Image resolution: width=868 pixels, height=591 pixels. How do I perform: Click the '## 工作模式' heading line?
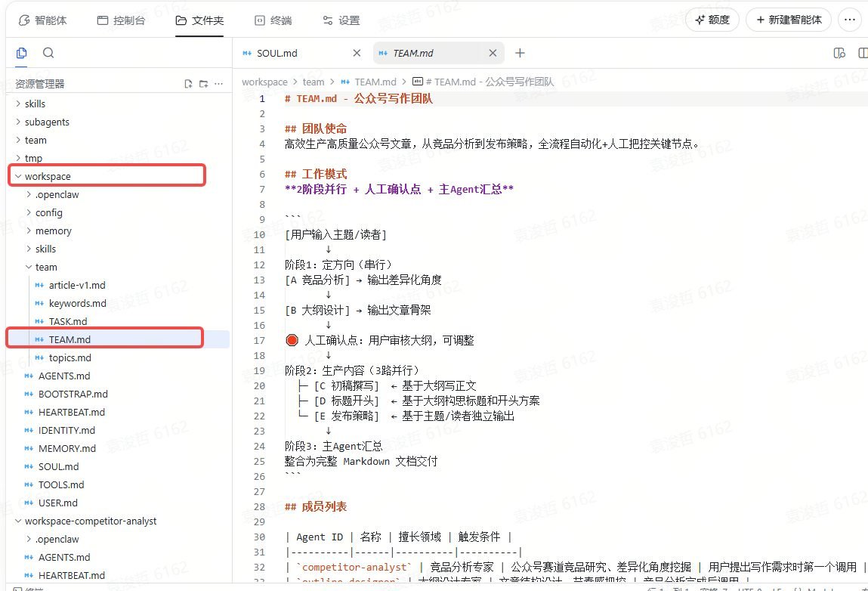point(316,175)
